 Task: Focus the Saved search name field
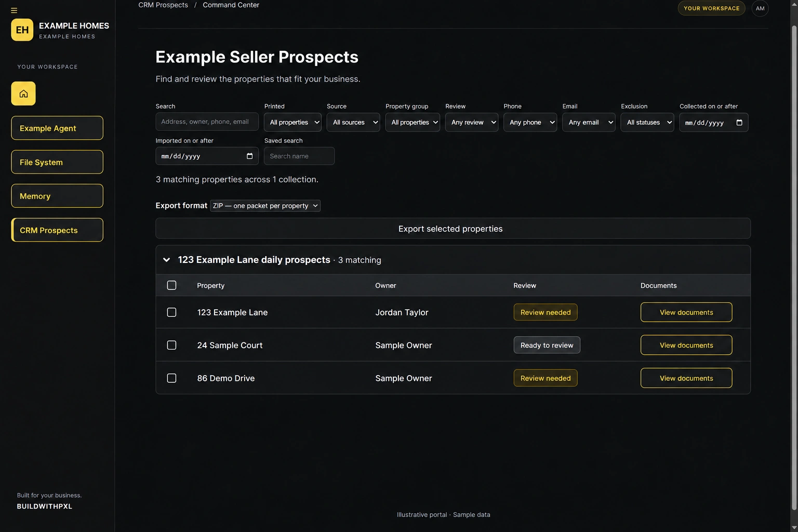[x=299, y=156]
